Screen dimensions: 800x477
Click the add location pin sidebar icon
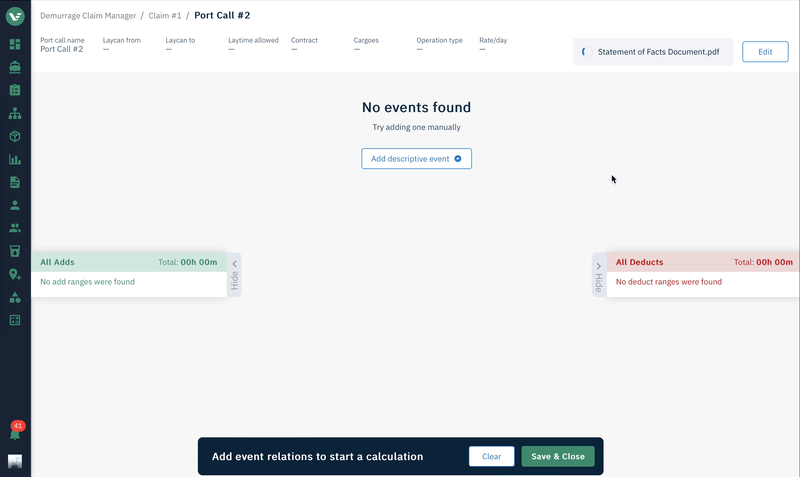15,274
